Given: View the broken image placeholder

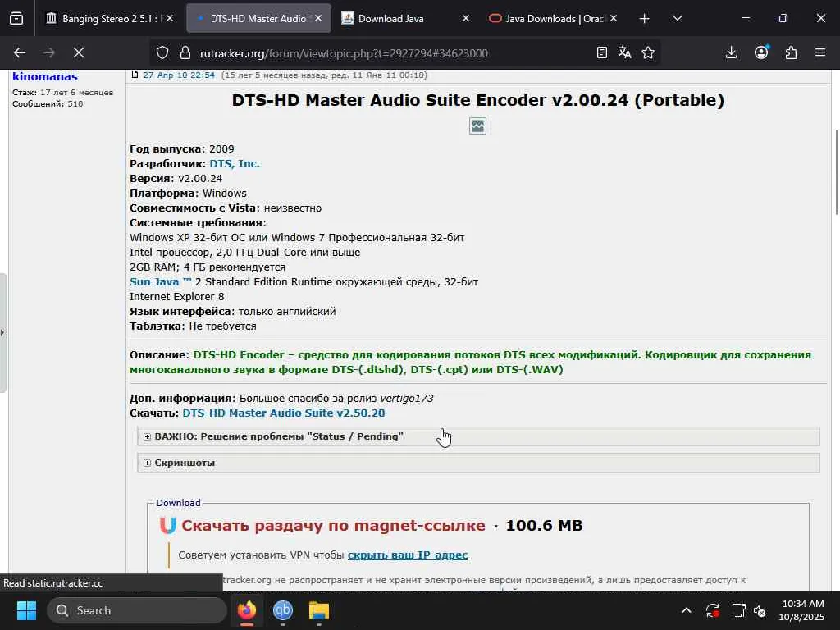Looking at the screenshot, I should click(478, 126).
